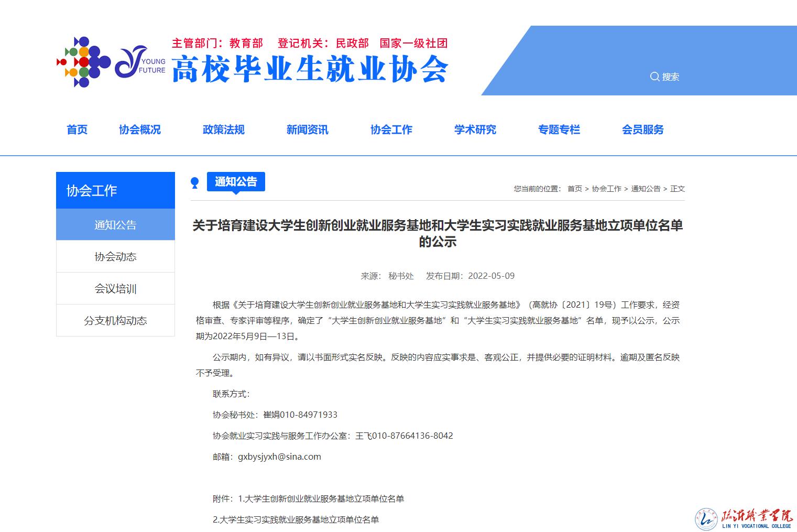Open 会议培训 from the sidebar
Screen dimensions: 797x532
[115, 289]
